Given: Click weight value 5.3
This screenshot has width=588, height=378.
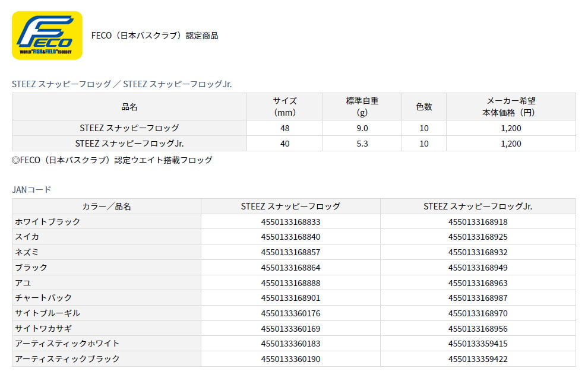Looking at the screenshot, I should coord(362,144).
